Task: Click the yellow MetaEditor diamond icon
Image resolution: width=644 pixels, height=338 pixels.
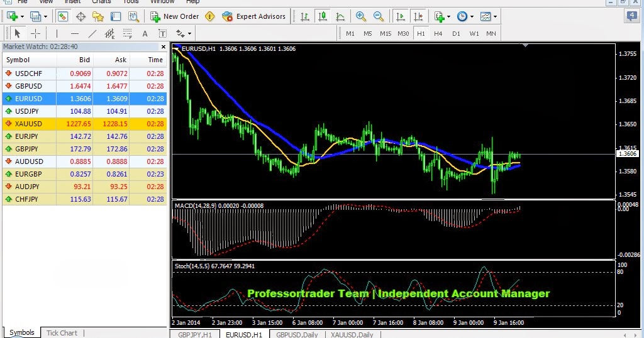Action: coord(210,16)
